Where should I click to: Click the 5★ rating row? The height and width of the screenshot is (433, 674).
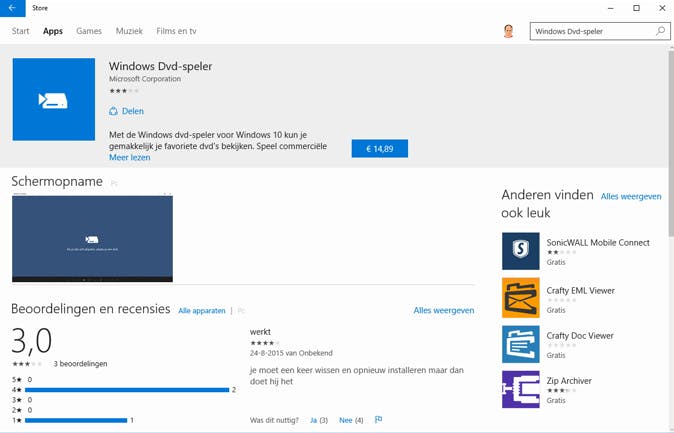pyautogui.click(x=22, y=380)
